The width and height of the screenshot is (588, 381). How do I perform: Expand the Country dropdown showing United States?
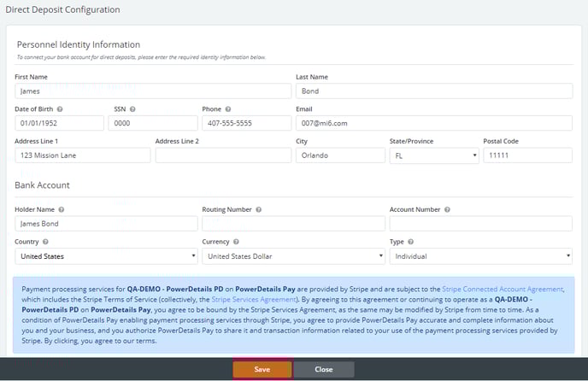pos(106,256)
